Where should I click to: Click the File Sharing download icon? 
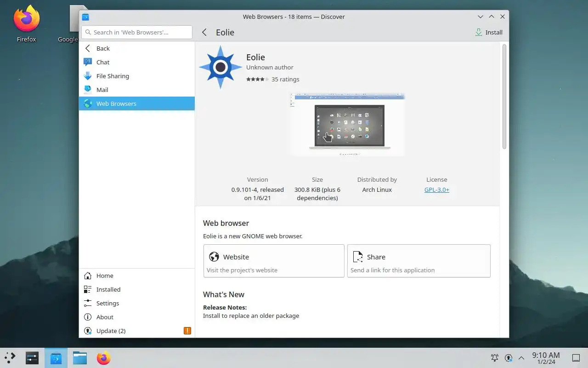(x=88, y=76)
